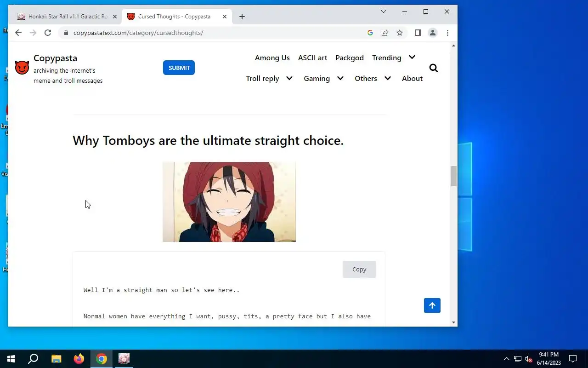The image size is (588, 368).
Task: Click the Copy button above the text
Action: click(359, 269)
